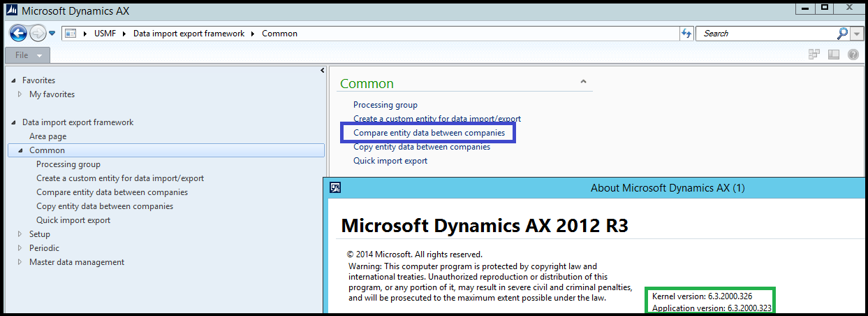Click the Forward navigation arrow
868x316 pixels.
click(38, 33)
